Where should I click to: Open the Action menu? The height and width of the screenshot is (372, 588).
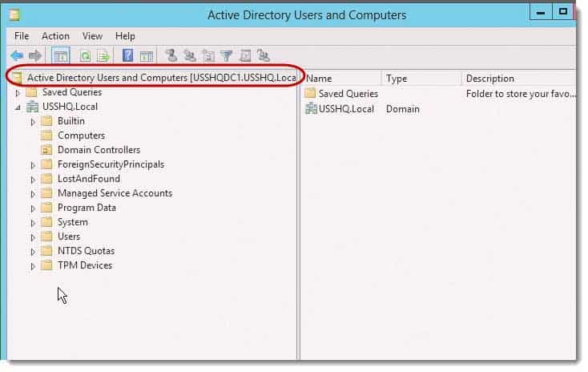[x=55, y=36]
